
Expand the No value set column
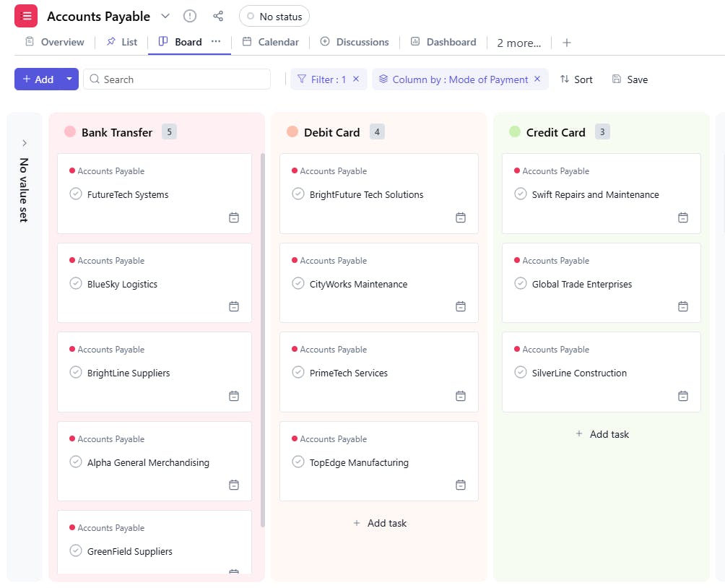pyautogui.click(x=24, y=143)
